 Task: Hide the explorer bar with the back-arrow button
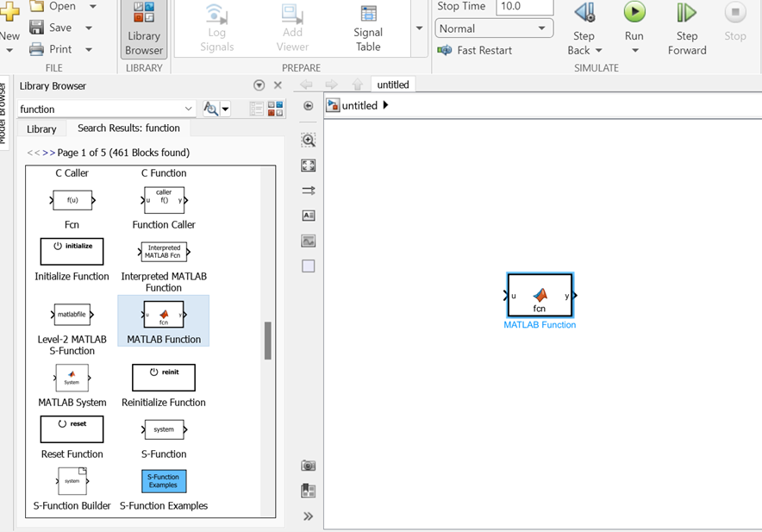coord(309,106)
